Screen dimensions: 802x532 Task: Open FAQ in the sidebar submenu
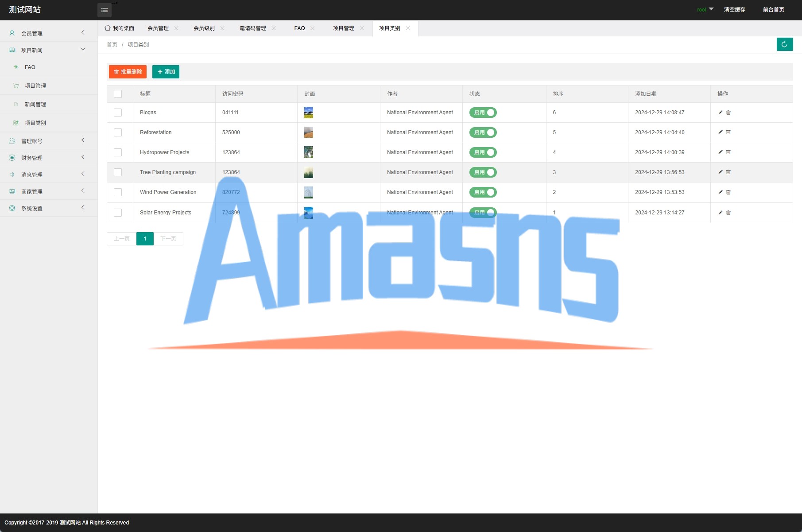(x=30, y=67)
